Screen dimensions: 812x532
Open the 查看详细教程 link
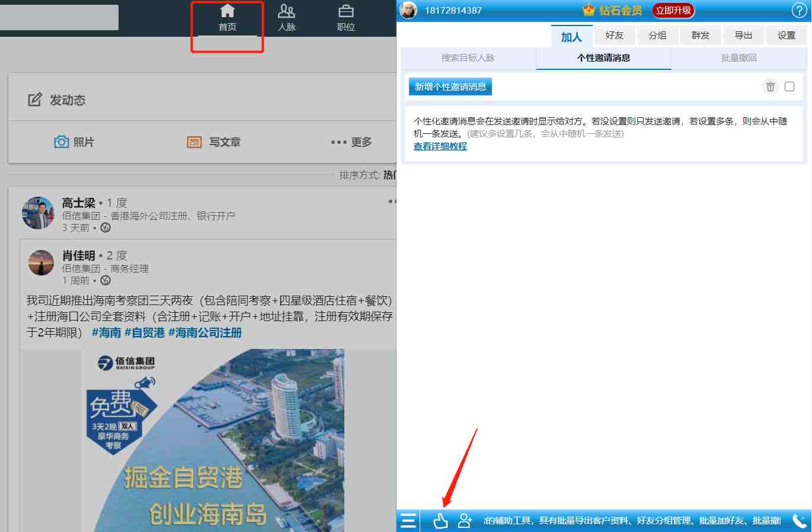tap(440, 146)
